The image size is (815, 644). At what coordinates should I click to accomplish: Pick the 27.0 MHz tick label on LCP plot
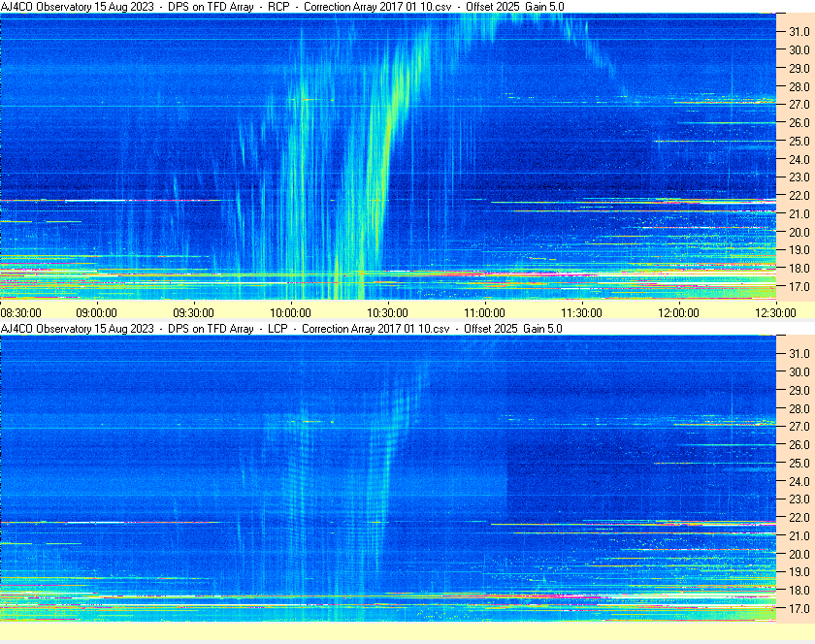coord(799,427)
